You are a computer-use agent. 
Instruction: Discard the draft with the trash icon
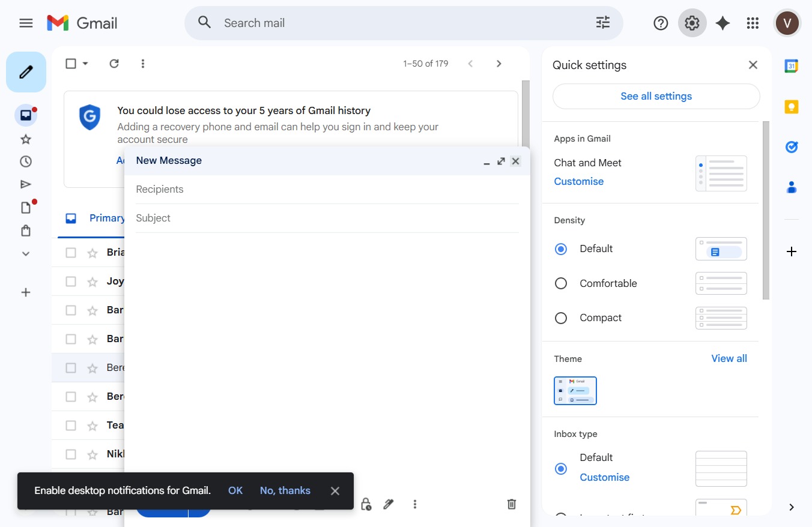coord(512,504)
